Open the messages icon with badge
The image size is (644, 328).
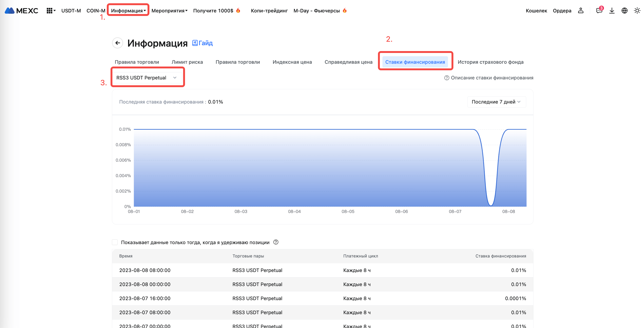tap(599, 11)
